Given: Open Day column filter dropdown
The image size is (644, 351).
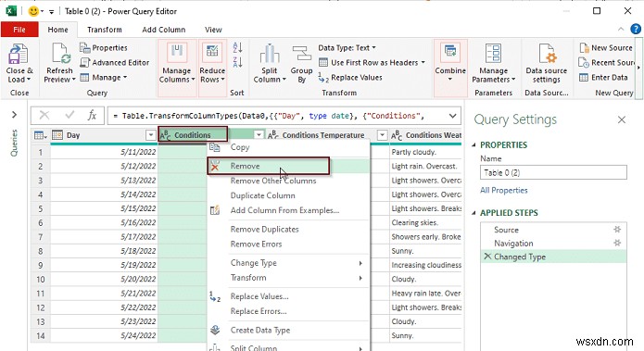Looking at the screenshot, I should coord(151,135).
